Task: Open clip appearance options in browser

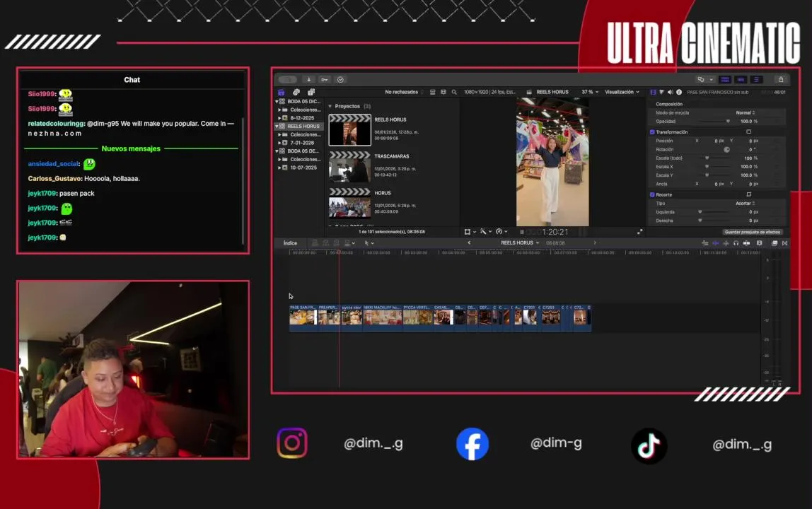Action: coord(443,92)
